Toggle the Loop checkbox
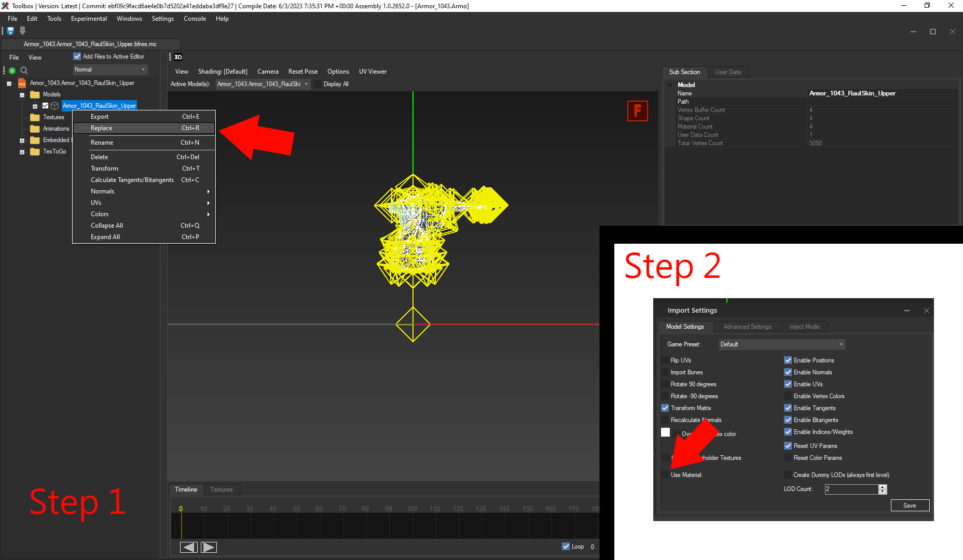This screenshot has height=560, width=963. pos(566,546)
